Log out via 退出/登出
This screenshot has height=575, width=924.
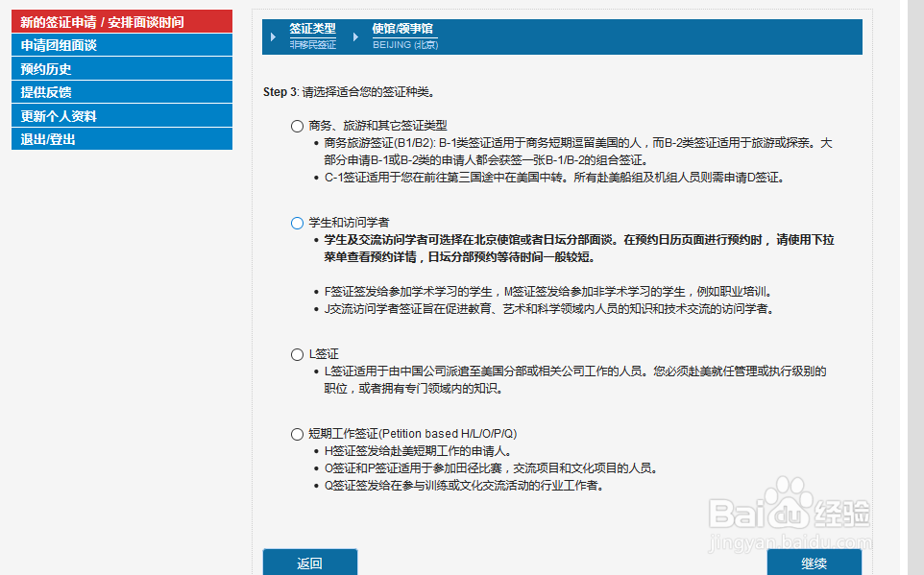[122, 140]
